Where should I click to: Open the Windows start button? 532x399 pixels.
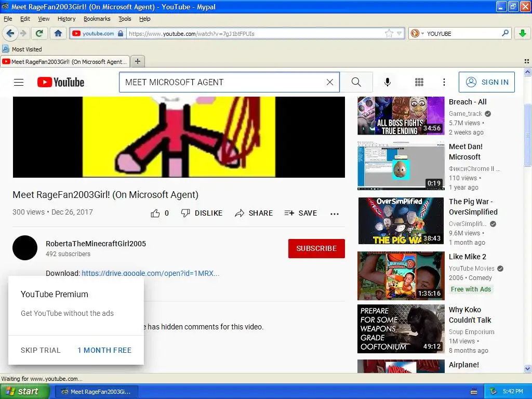coord(24,392)
